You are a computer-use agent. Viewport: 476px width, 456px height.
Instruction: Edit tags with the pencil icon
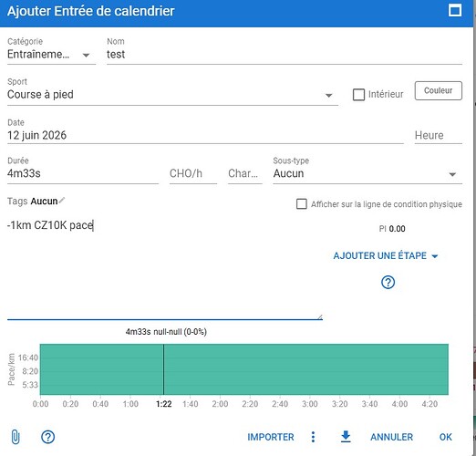62,200
